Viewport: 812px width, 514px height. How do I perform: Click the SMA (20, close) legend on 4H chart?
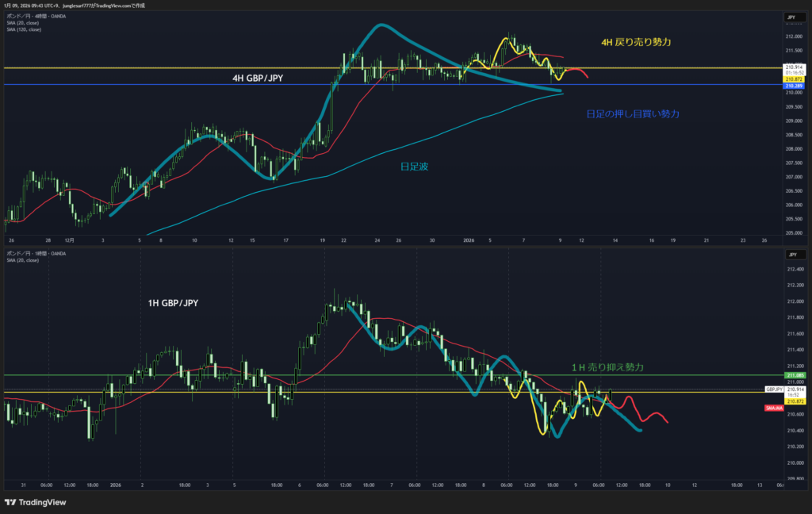pos(23,23)
